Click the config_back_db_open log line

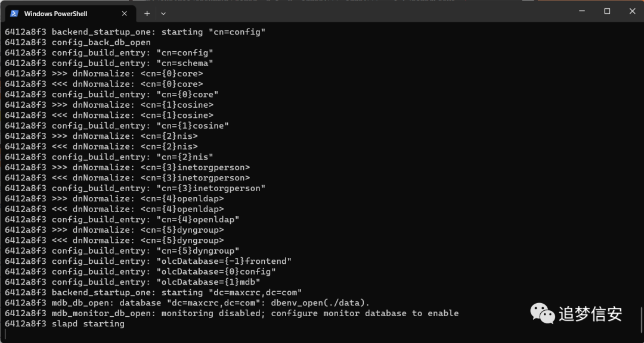click(x=78, y=42)
